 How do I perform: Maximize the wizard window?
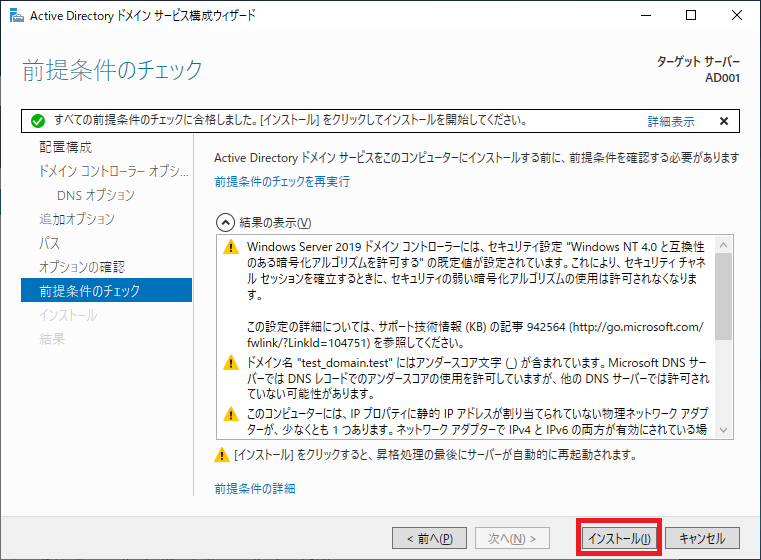tap(691, 16)
